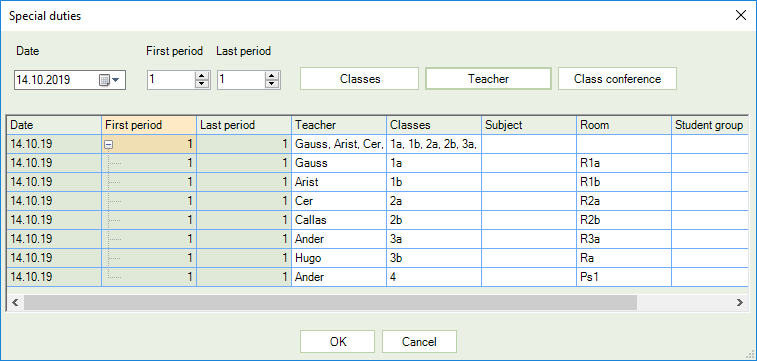This screenshot has width=757, height=361.
Task: Select room R2a cell
Action: tap(624, 201)
